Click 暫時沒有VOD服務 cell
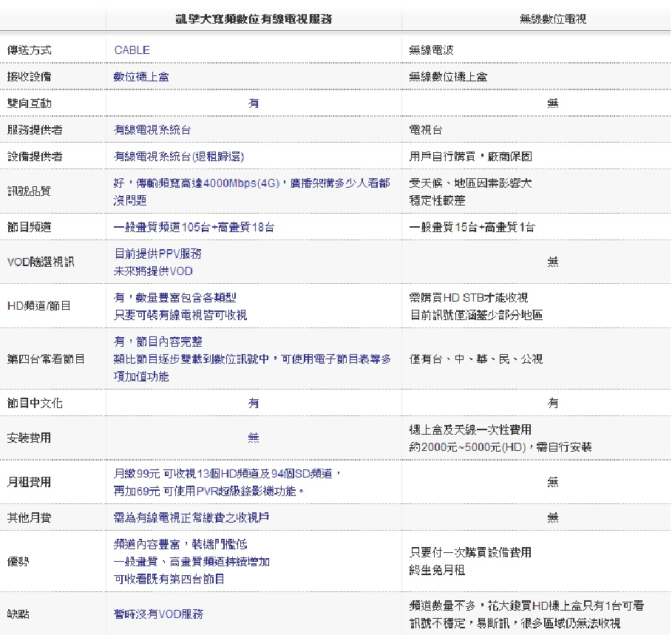 pyautogui.click(x=158, y=614)
